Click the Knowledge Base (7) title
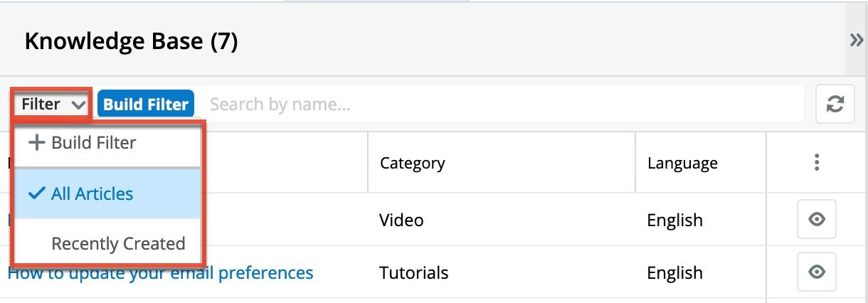The height and width of the screenshot is (303, 868). point(131,41)
